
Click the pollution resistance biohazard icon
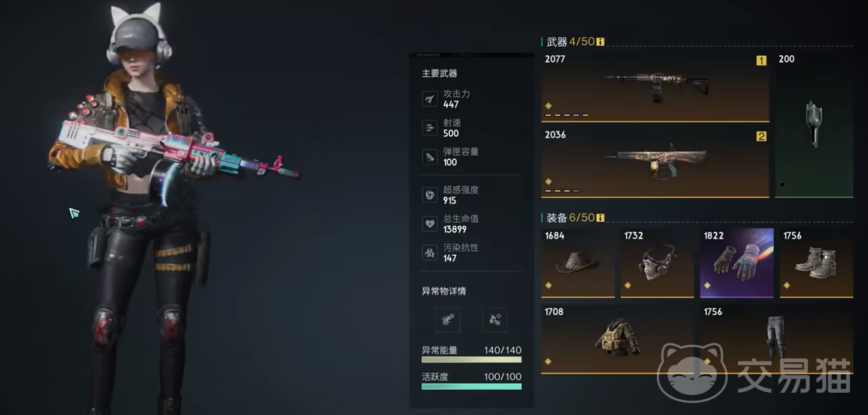(430, 253)
